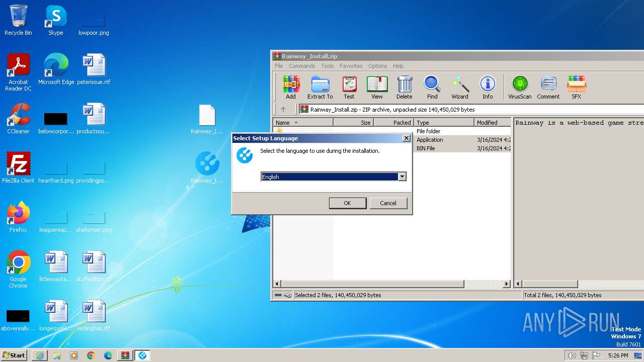The height and width of the screenshot is (362, 644).
Task: Close the Select Setup Language dialog
Action: [x=407, y=138]
